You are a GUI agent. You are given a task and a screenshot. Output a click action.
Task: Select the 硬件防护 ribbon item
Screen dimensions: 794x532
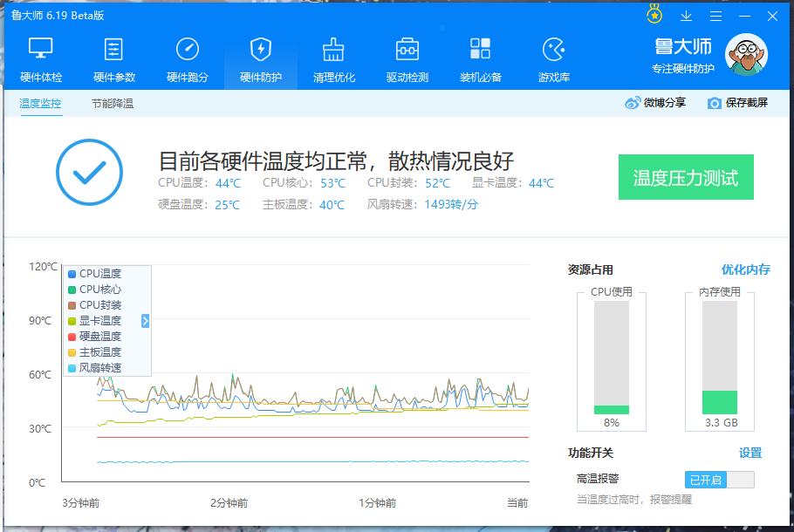coord(260,57)
